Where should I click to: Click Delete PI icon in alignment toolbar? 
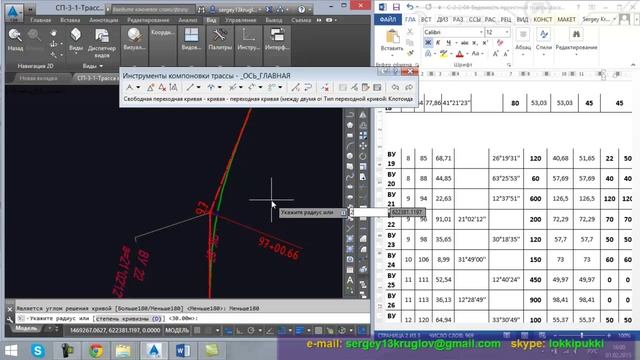[x=162, y=87]
